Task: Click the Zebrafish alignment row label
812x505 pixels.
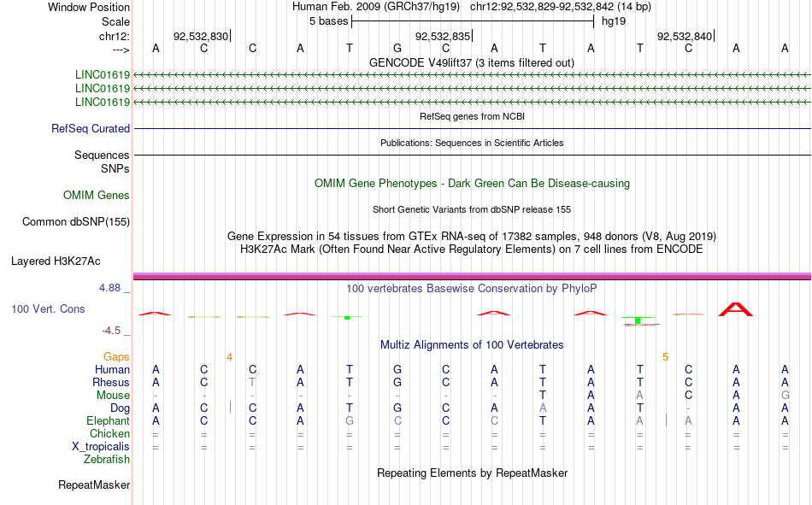Action: [x=107, y=460]
